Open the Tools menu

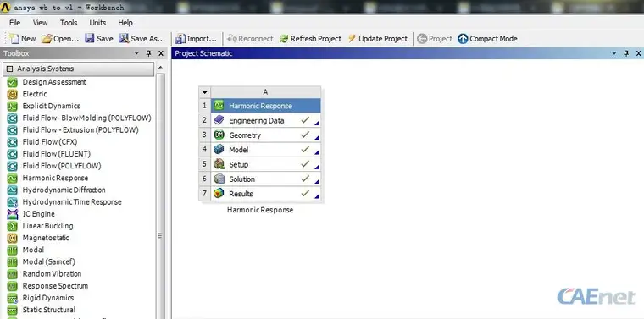click(69, 23)
